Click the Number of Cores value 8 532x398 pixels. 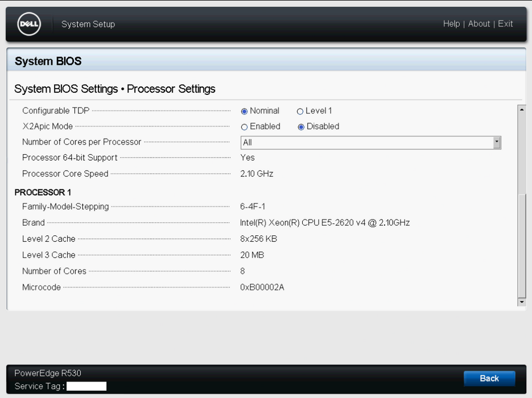pyautogui.click(x=242, y=271)
